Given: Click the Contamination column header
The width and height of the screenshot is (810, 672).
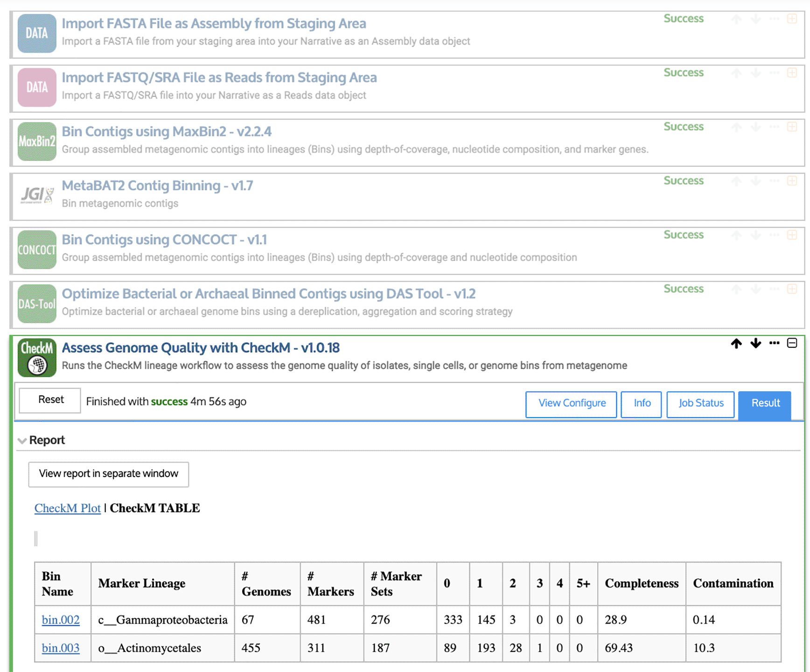Looking at the screenshot, I should (x=733, y=583).
